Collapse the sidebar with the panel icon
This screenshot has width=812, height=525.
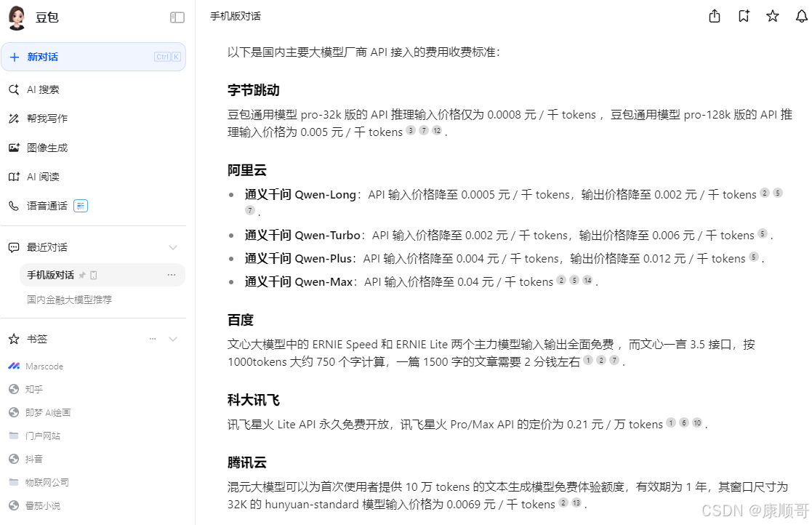[x=177, y=17]
